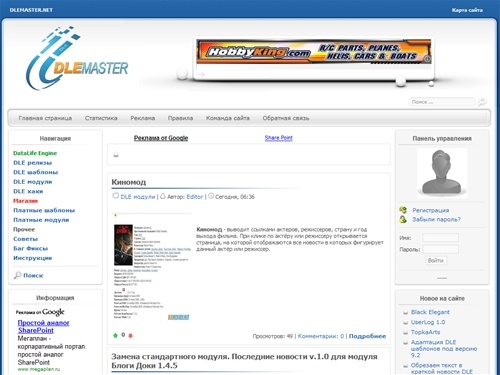
Task: Click the green thumbs-up rating icon
Action: (x=116, y=335)
